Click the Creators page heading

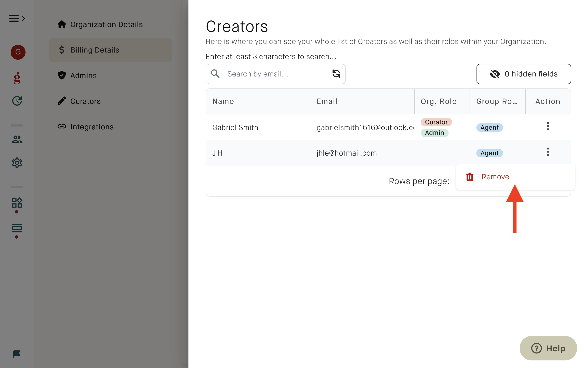tap(237, 26)
